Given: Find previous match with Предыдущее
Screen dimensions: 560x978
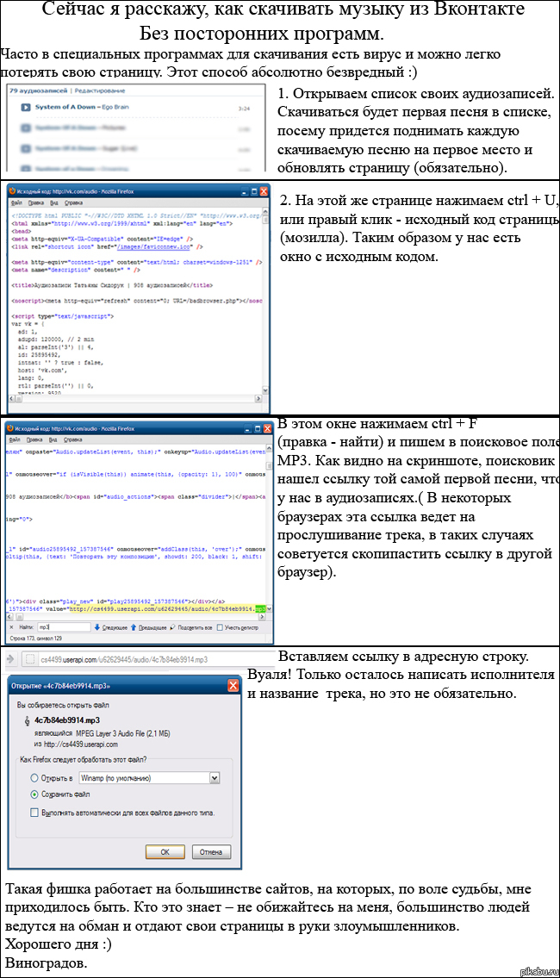Looking at the screenshot, I should pos(148,627).
